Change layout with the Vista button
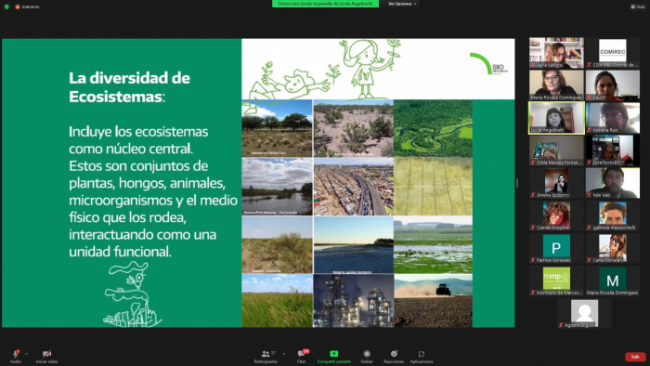This screenshot has width=650, height=366. [638, 7]
